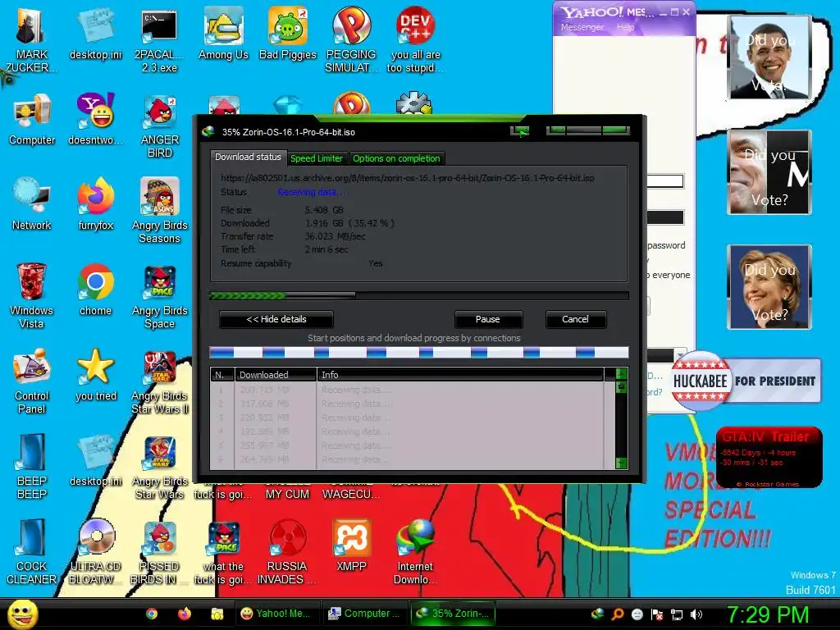Screen dimensions: 840x630
Task: Click the Yahoo Messenger ID input field
Action: [x=664, y=181]
